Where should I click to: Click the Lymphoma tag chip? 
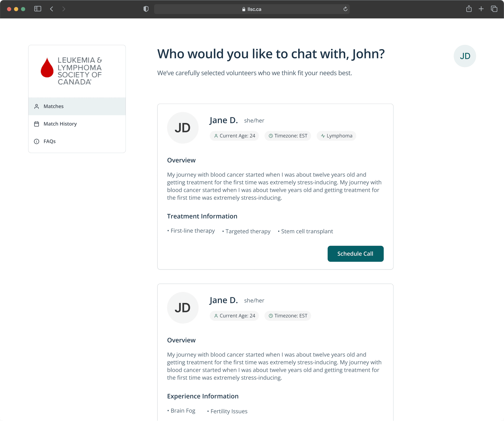[x=336, y=136]
